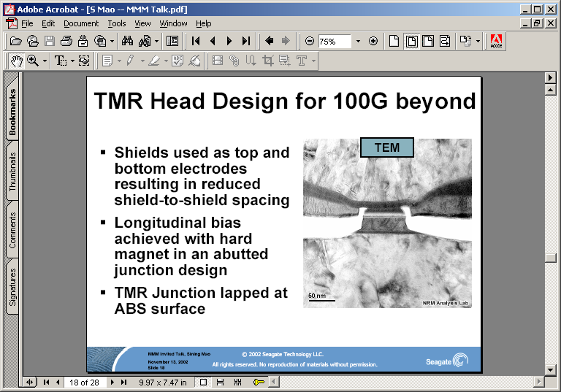Click the zoom out minus button
The width and height of the screenshot is (561, 392).
(310, 42)
